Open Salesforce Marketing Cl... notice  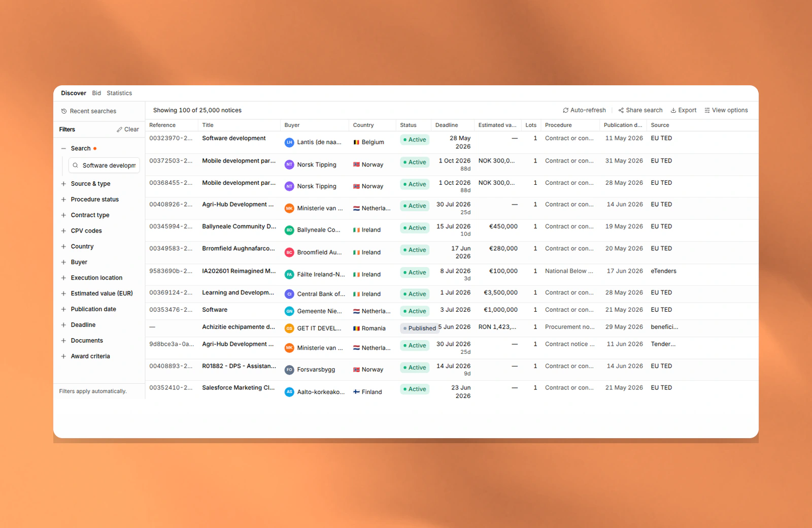tap(239, 388)
